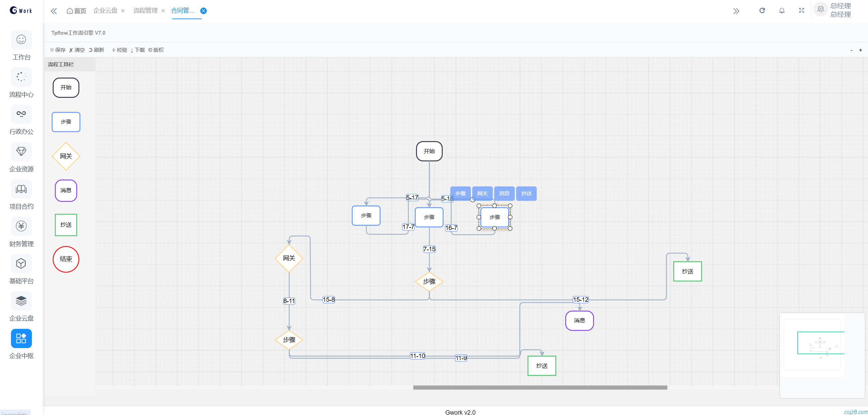The image size is (868, 415).
Task: Switch to the 流程管理 tab
Action: click(145, 11)
